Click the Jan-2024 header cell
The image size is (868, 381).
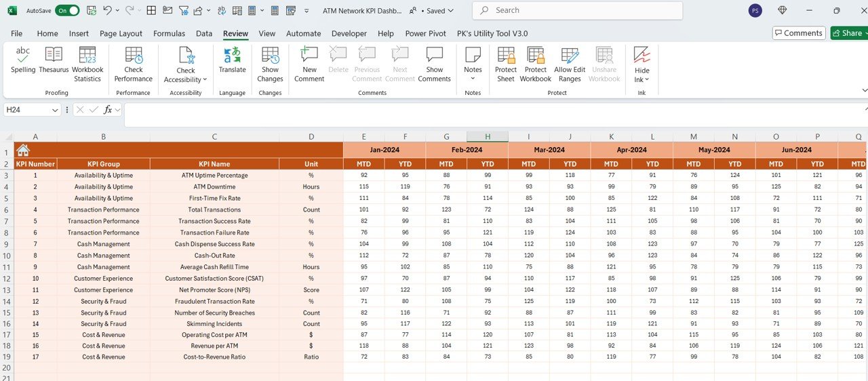click(384, 150)
